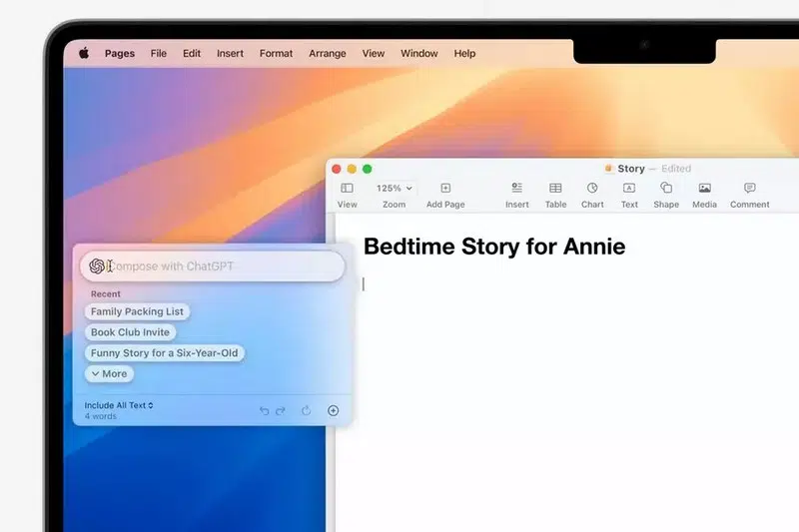Click the Shape toolbar icon

(666, 188)
